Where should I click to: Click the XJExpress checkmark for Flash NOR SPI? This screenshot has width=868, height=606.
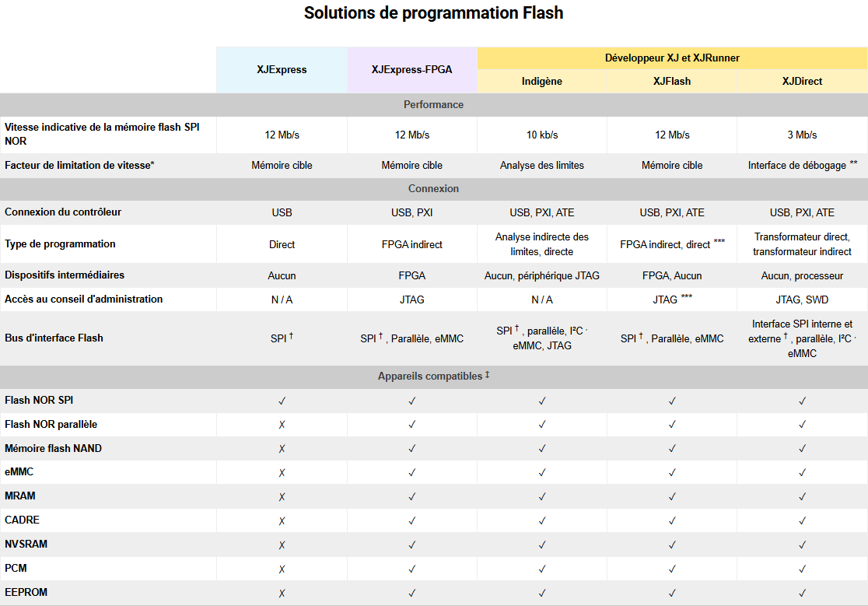tap(282, 401)
